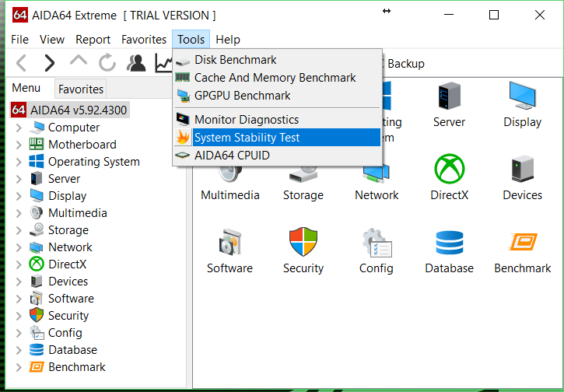
Task: Expand the Devices tree node
Action: [x=19, y=282]
